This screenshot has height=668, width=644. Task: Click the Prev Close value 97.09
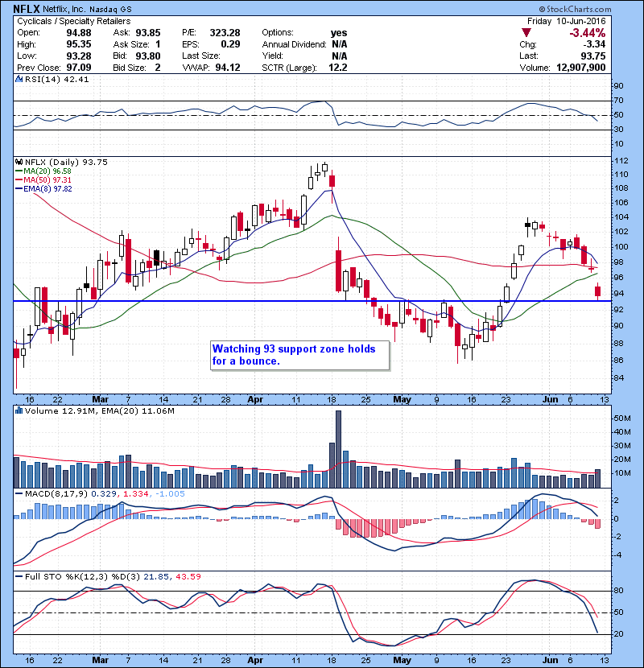[x=79, y=68]
